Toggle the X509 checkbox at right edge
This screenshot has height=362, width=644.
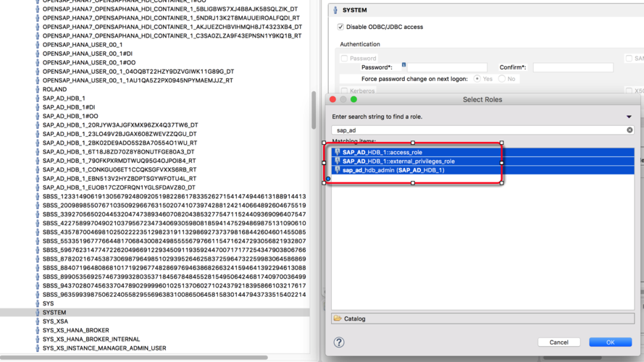(x=629, y=90)
